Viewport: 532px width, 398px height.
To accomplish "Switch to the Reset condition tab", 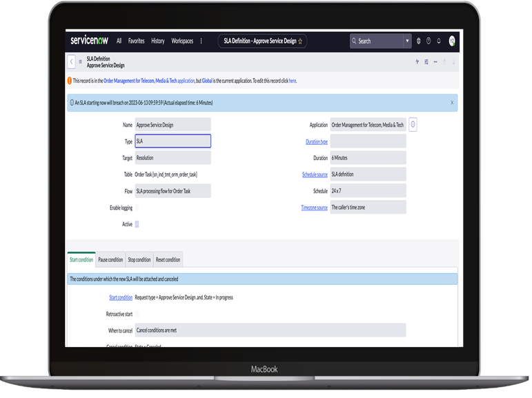I will pos(168,259).
